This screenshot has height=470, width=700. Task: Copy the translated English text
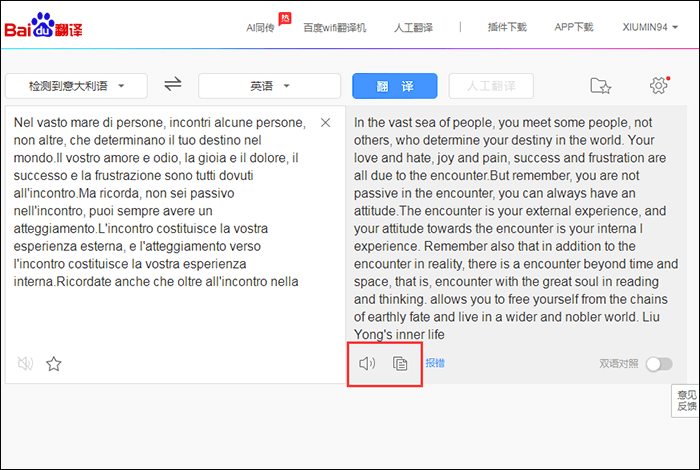pyautogui.click(x=400, y=363)
